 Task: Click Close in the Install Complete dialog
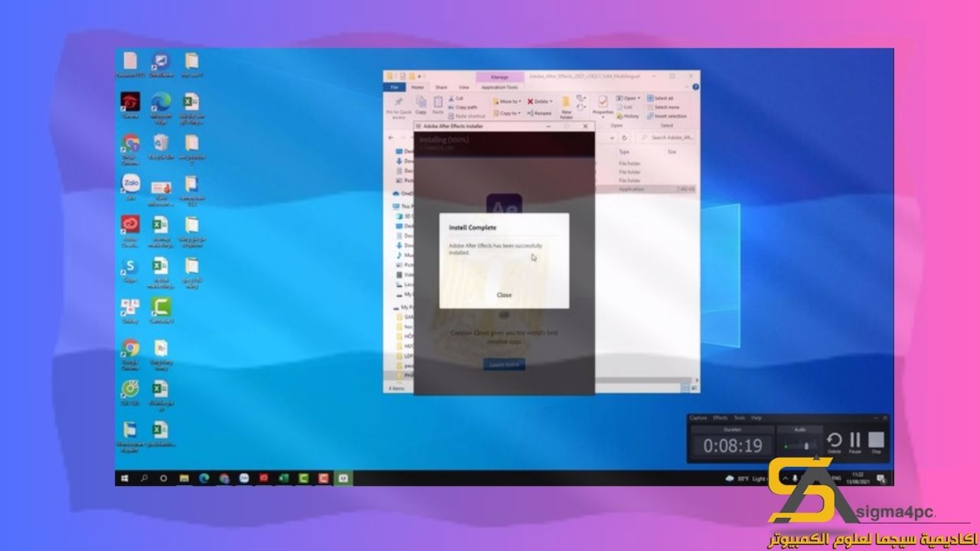click(504, 295)
